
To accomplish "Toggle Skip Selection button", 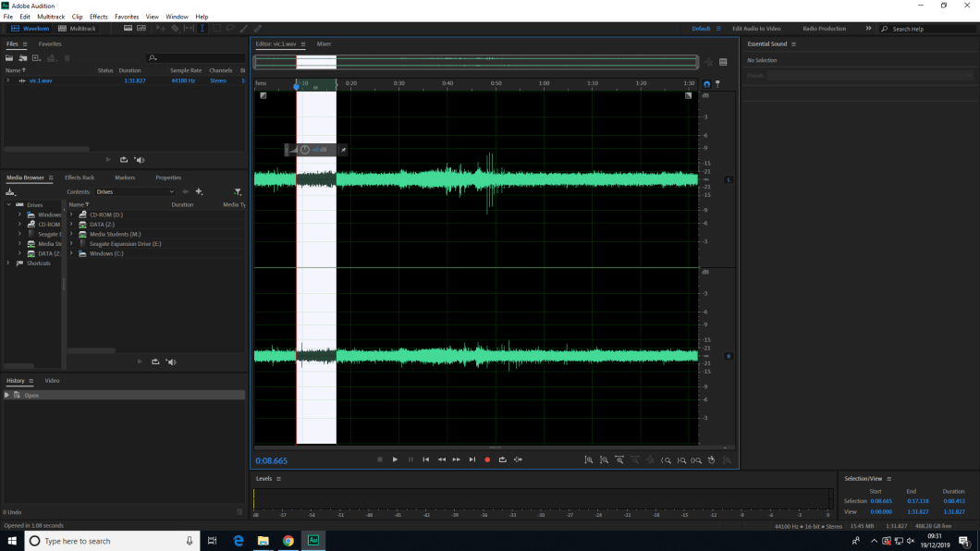I will (518, 459).
